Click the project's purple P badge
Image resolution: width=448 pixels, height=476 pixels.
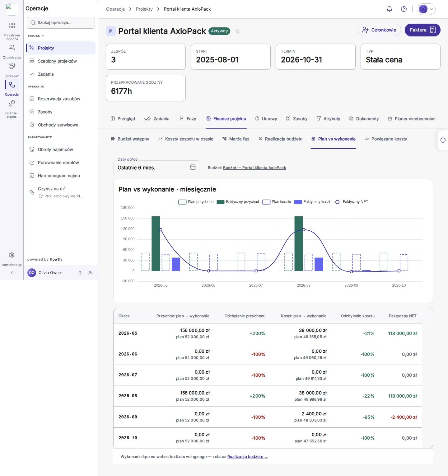110,31
